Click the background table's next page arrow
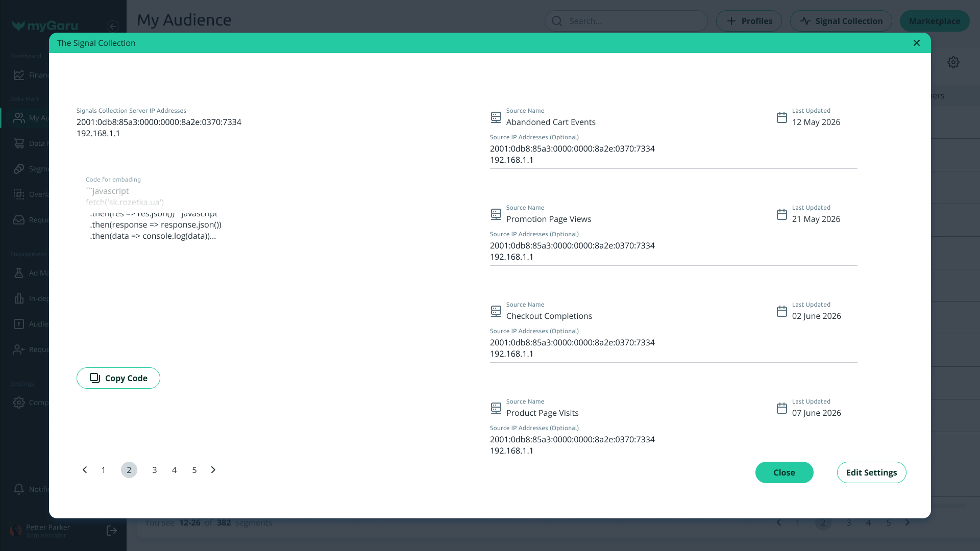This screenshot has width=980, height=551. [x=908, y=522]
